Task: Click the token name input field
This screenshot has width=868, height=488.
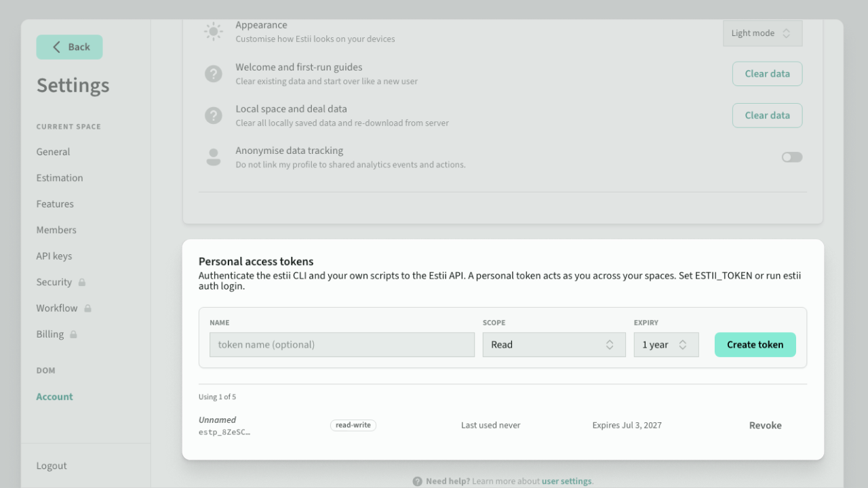Action: (342, 344)
